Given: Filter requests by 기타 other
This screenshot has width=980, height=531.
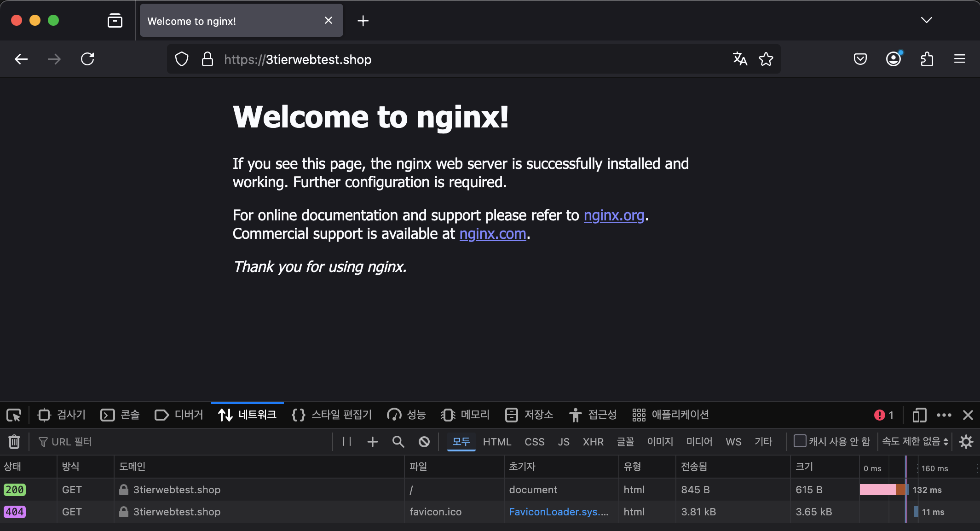Looking at the screenshot, I should coord(763,442).
